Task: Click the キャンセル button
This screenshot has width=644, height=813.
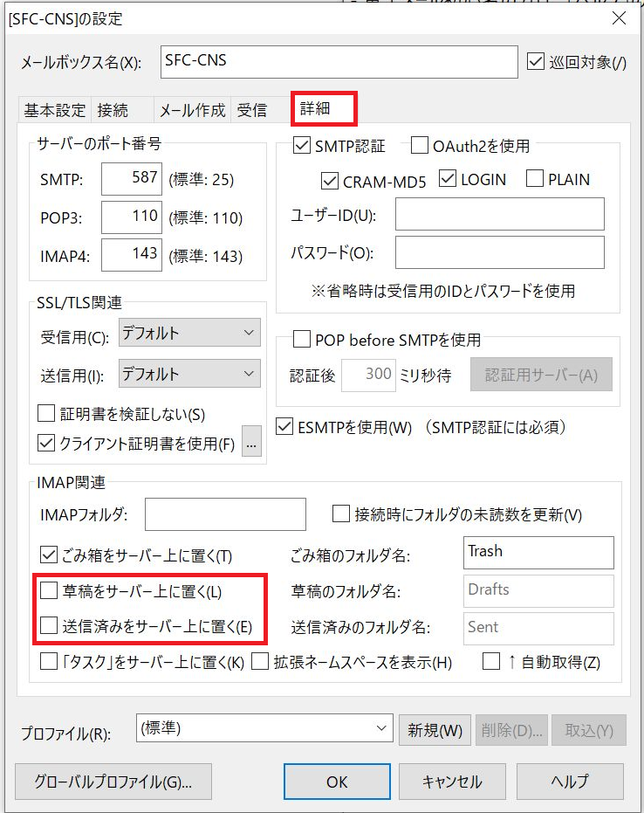Action: point(451,782)
